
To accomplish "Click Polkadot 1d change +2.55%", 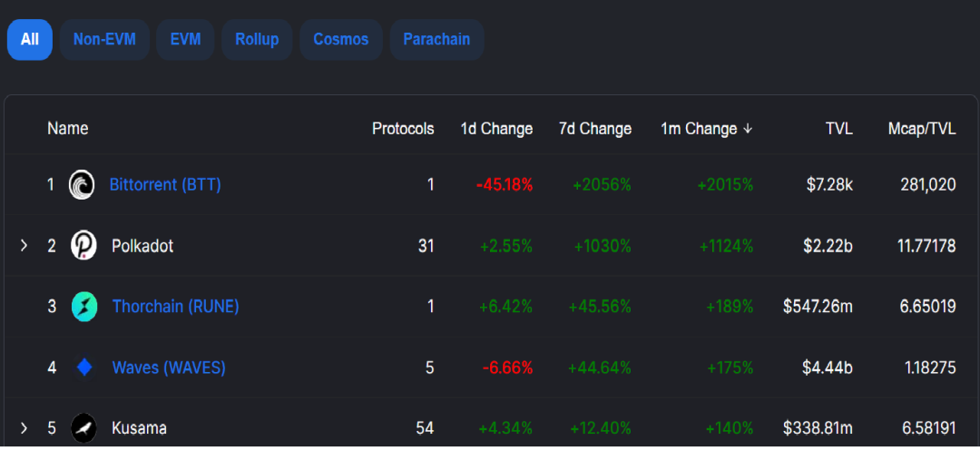I will point(506,246).
